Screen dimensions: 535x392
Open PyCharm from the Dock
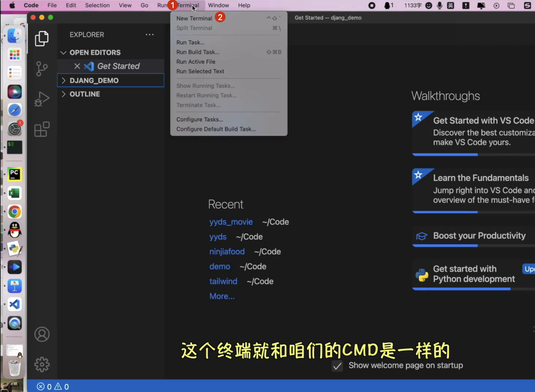pos(14,175)
